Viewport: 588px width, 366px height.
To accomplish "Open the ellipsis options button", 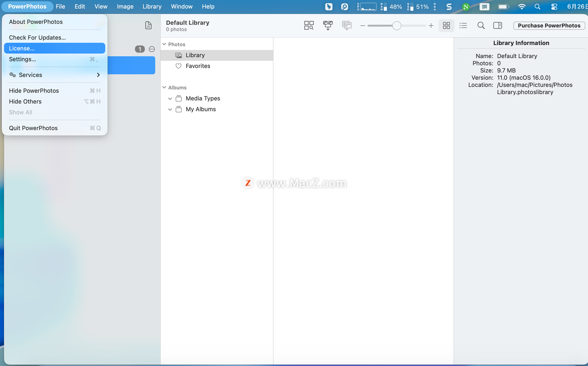I will tap(152, 49).
